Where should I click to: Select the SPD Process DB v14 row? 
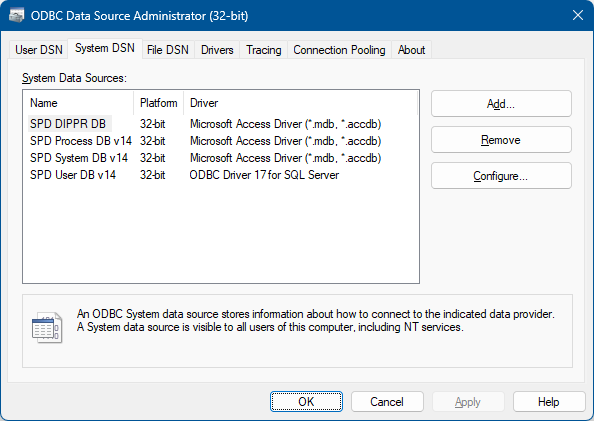point(81,141)
